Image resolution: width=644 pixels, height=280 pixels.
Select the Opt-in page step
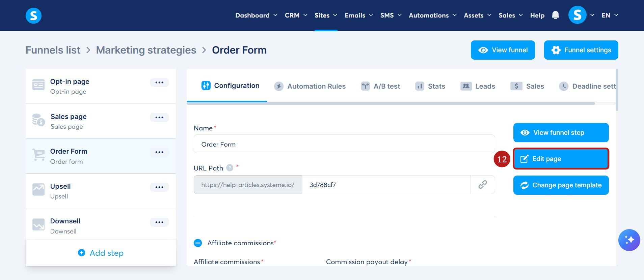click(x=101, y=86)
